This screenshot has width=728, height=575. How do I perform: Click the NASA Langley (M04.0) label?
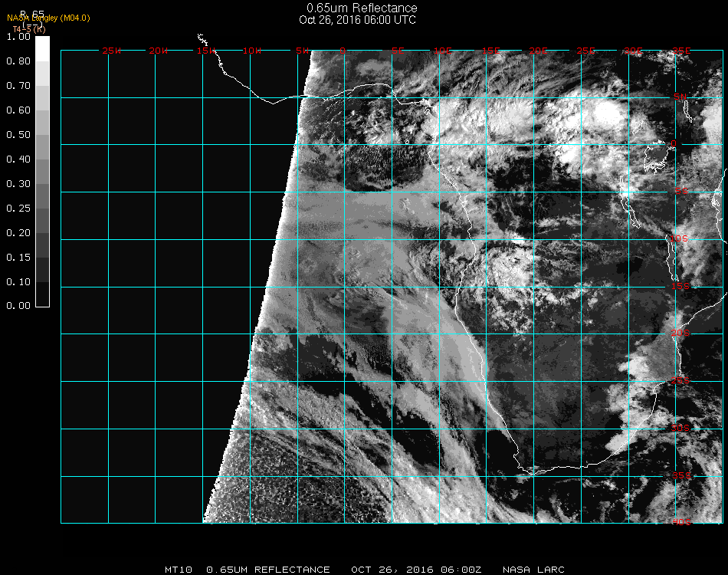[x=48, y=18]
